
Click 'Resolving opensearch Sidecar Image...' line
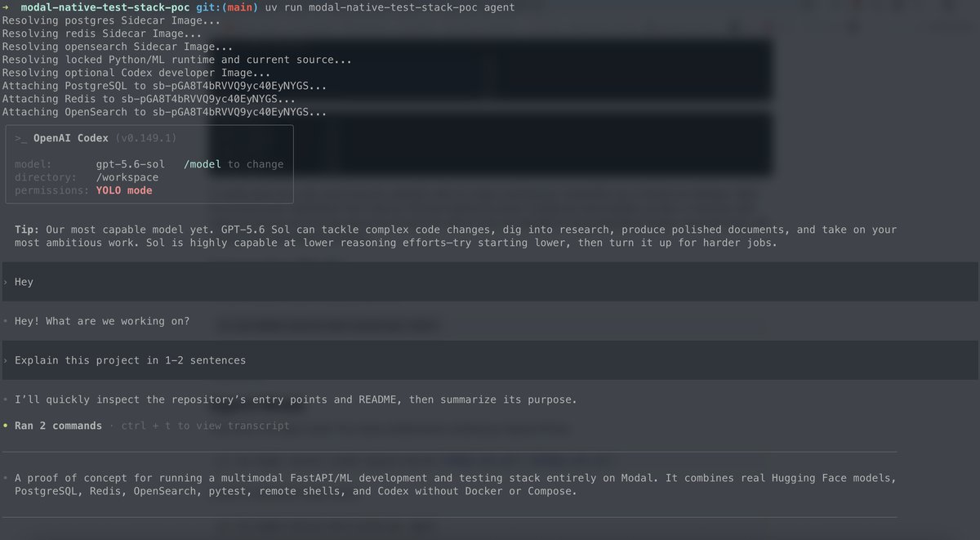118,47
